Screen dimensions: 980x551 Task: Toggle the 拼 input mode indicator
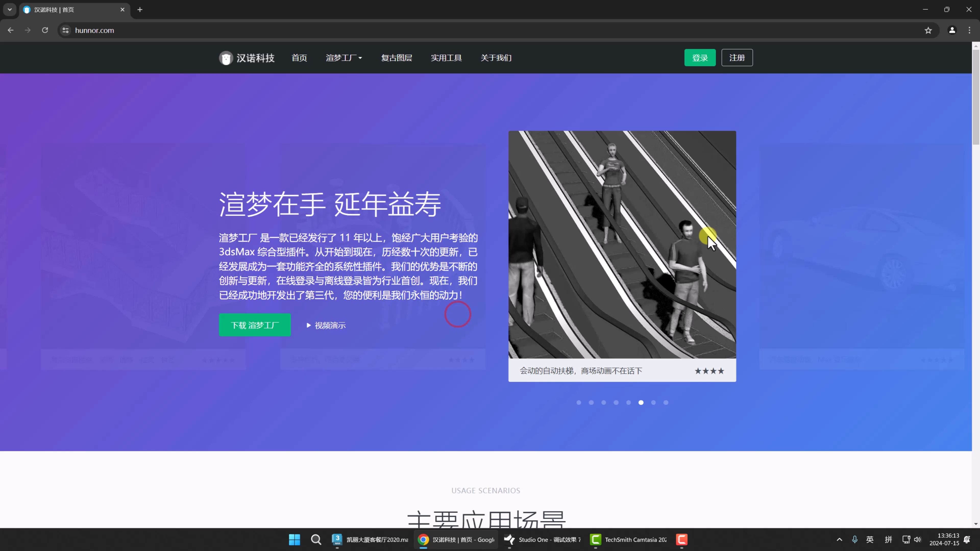coord(888,540)
